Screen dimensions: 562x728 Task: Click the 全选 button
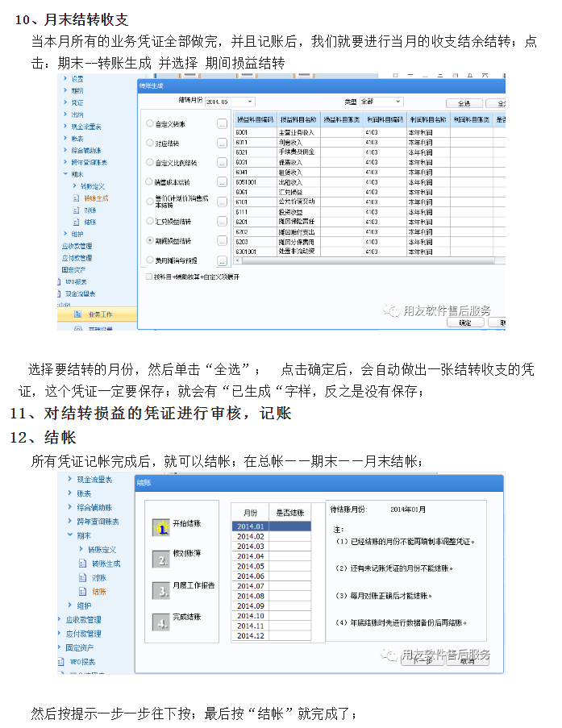click(464, 103)
